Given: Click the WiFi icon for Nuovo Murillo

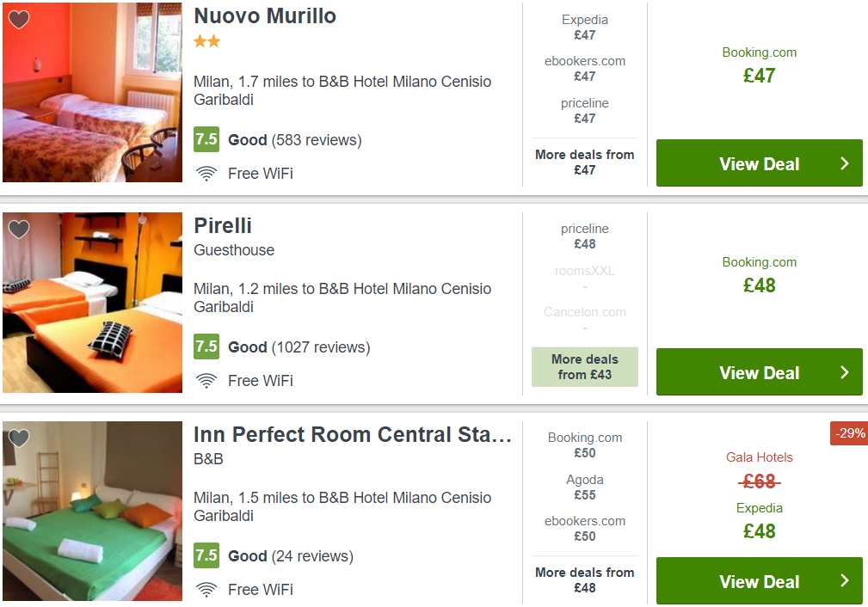Looking at the screenshot, I should (x=206, y=174).
